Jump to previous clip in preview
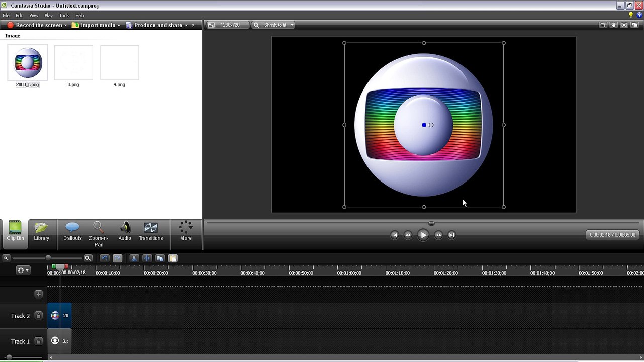Viewport: 644px width, 362px height. (x=395, y=235)
